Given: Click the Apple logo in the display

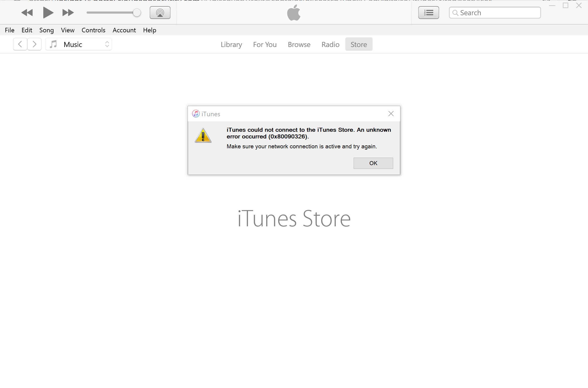Looking at the screenshot, I should coord(294,13).
